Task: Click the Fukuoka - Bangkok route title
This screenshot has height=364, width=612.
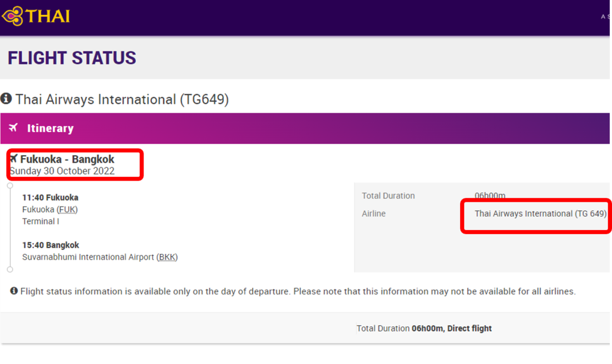Action: coord(67,159)
